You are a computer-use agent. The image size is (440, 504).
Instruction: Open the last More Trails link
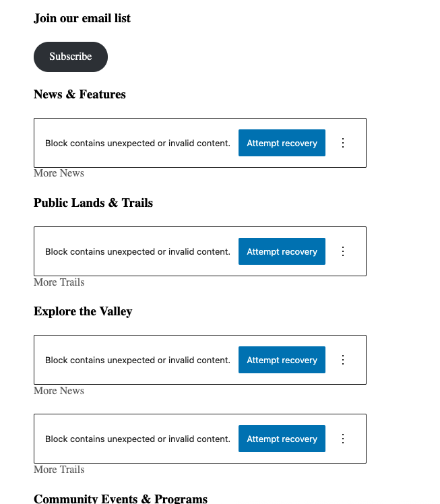(x=59, y=470)
